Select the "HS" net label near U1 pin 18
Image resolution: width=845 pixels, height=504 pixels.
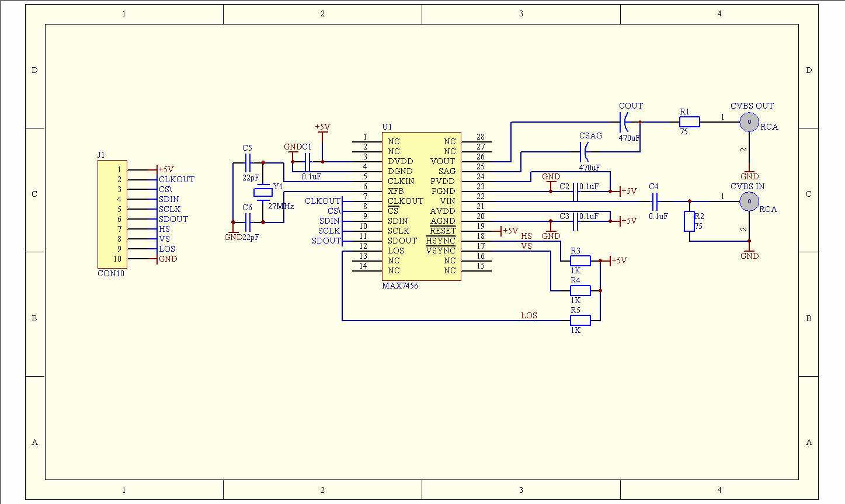tap(527, 236)
